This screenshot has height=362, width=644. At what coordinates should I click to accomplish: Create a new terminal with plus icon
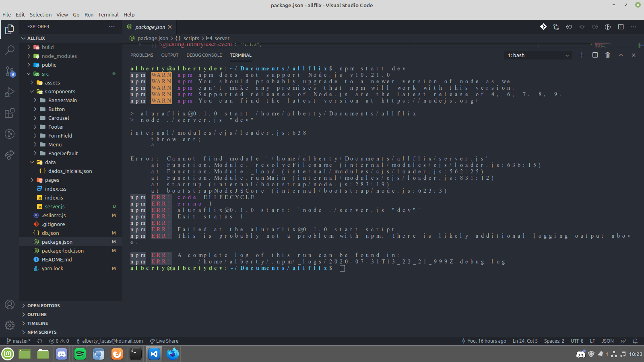click(x=582, y=55)
